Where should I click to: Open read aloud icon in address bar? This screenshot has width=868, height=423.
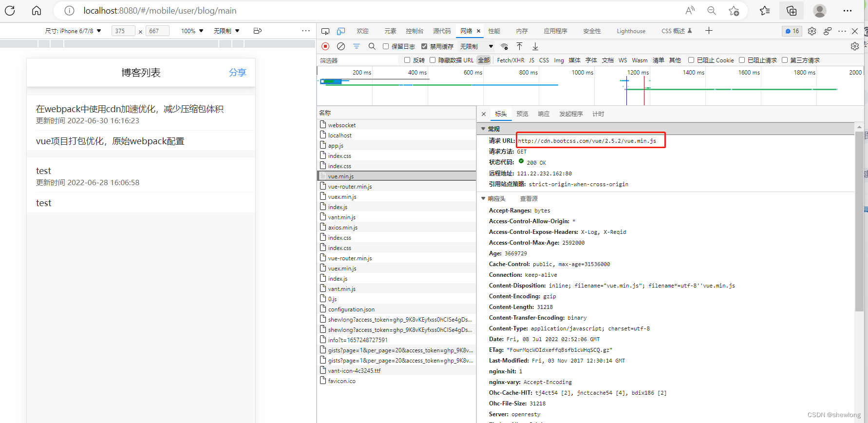[690, 10]
